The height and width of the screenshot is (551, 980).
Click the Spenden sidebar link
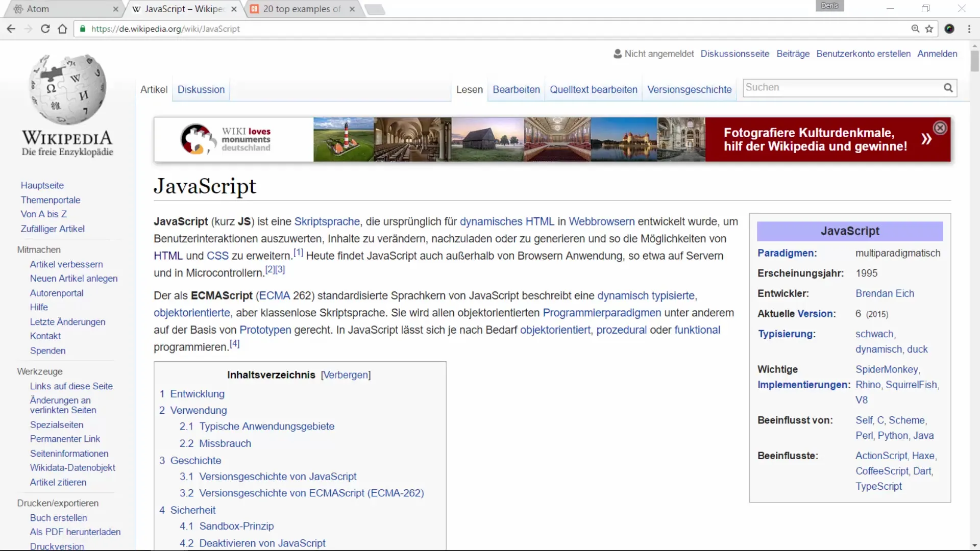pyautogui.click(x=47, y=351)
